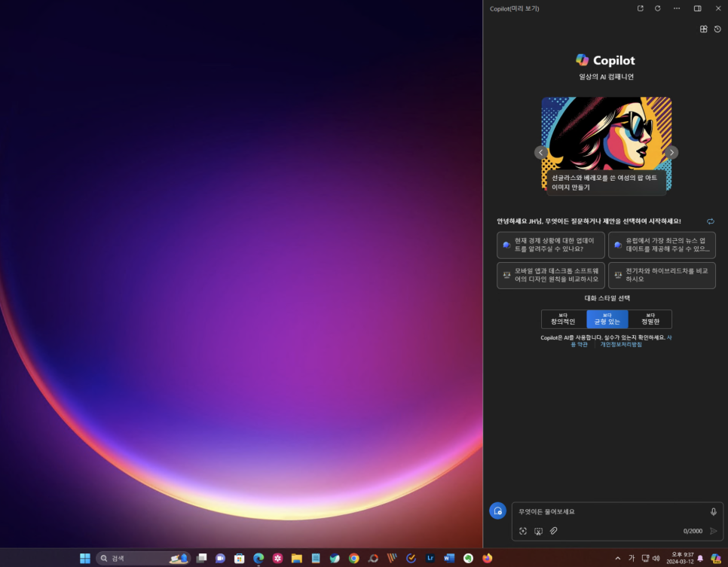Open the checkmark task app on taskbar

pos(411,558)
